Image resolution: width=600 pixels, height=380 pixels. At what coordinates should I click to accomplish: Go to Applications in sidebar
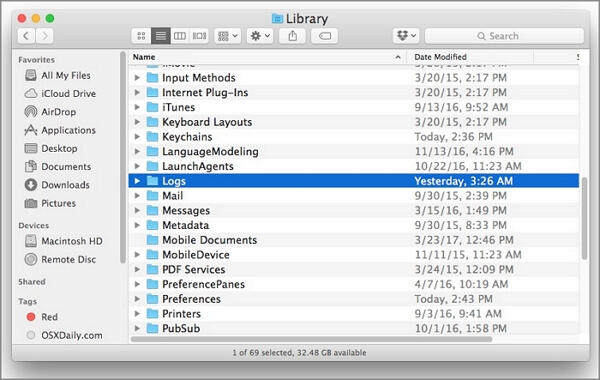[60, 130]
